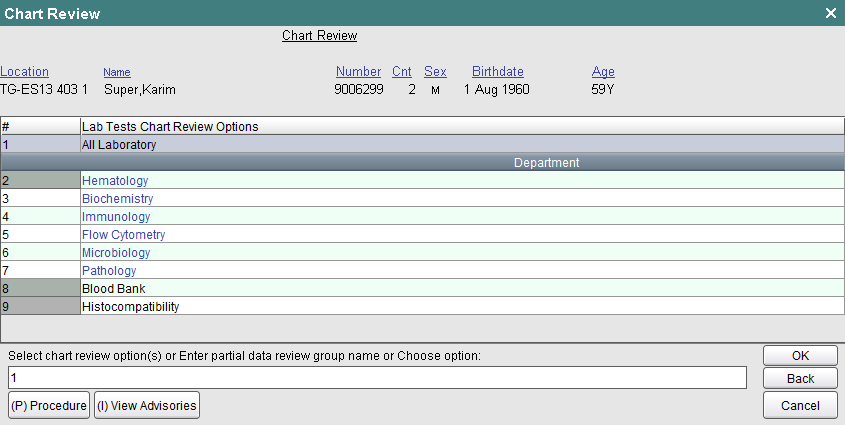This screenshot has height=425, width=845.
Task: Open (I) View Advisories
Action: tap(147, 405)
